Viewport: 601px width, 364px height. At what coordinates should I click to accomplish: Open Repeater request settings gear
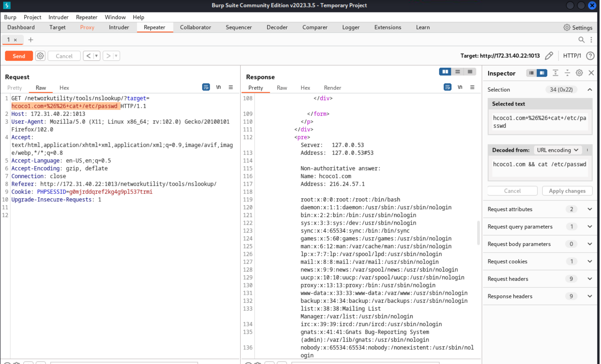[40, 56]
